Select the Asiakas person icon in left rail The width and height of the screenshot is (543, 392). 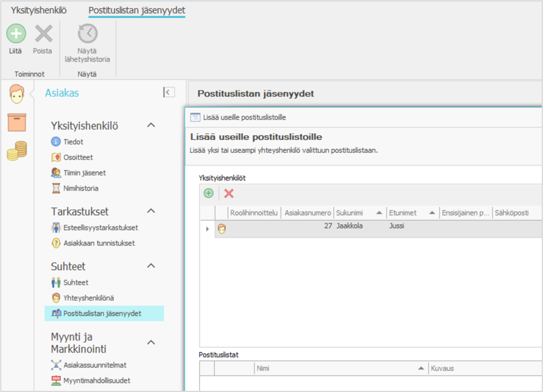[17, 94]
